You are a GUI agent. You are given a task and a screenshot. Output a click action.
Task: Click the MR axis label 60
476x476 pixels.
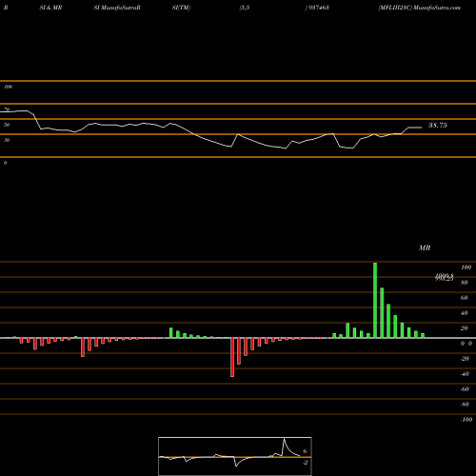465,298
